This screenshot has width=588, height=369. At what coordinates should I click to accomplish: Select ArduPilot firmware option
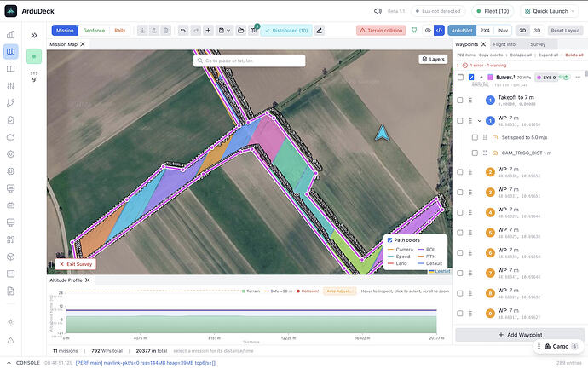point(462,31)
